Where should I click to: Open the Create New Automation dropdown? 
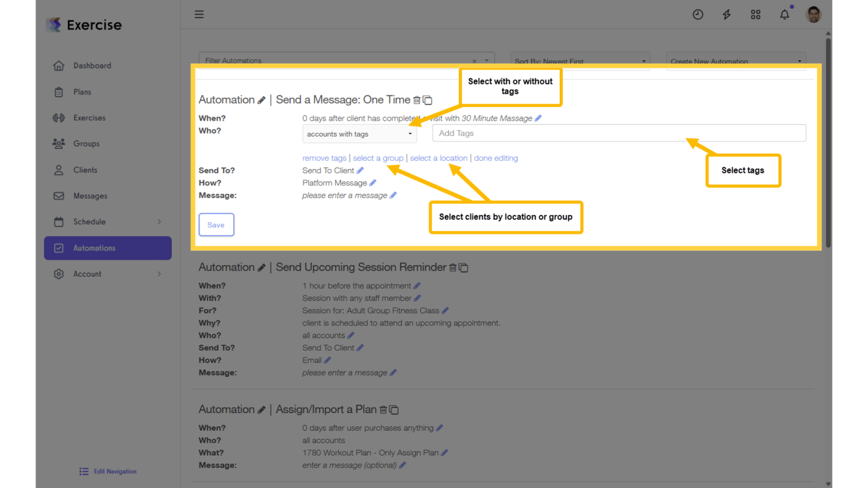pos(735,61)
